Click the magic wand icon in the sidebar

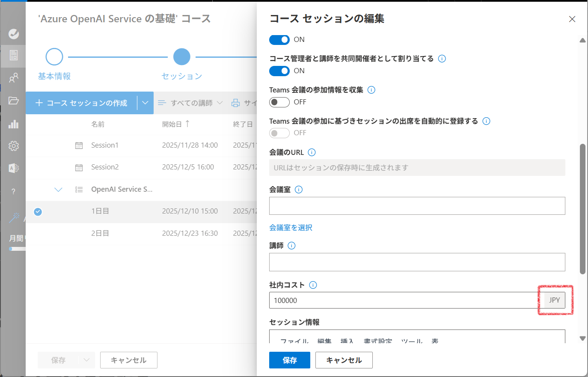point(14,217)
